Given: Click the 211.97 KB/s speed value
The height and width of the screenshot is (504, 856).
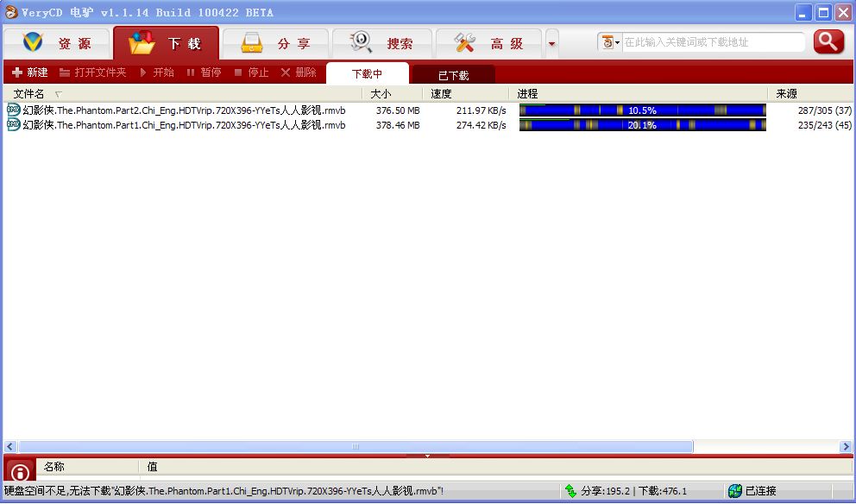Looking at the screenshot, I should pos(481,110).
